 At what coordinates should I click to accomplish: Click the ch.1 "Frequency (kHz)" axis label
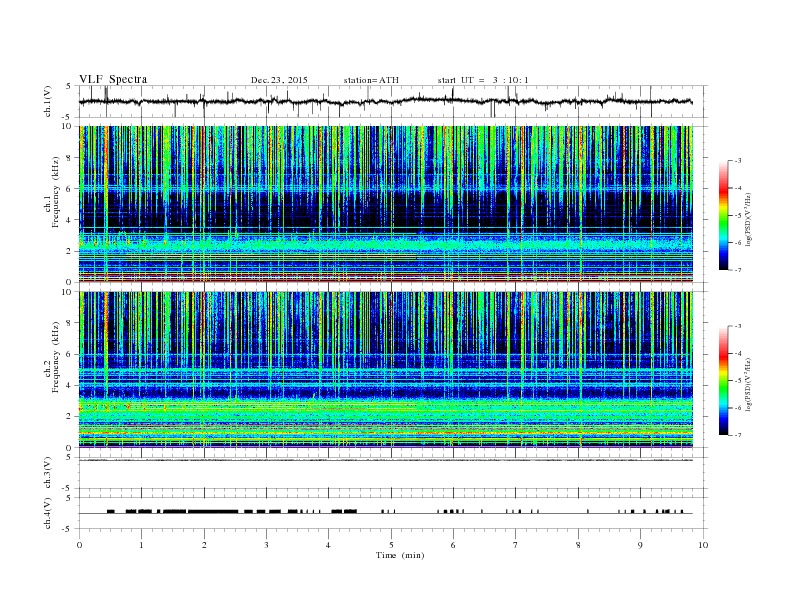click(56, 192)
